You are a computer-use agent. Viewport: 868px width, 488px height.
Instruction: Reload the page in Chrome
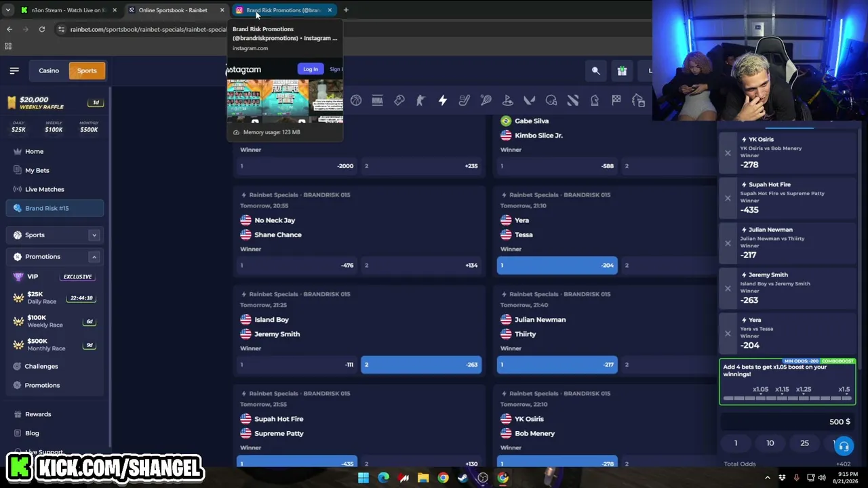click(42, 29)
